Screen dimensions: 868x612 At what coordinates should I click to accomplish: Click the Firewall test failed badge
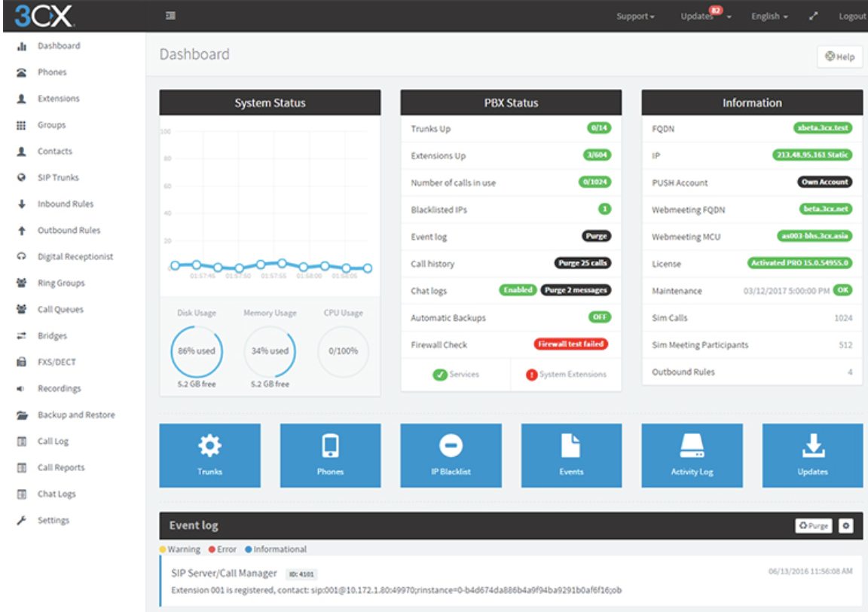570,344
